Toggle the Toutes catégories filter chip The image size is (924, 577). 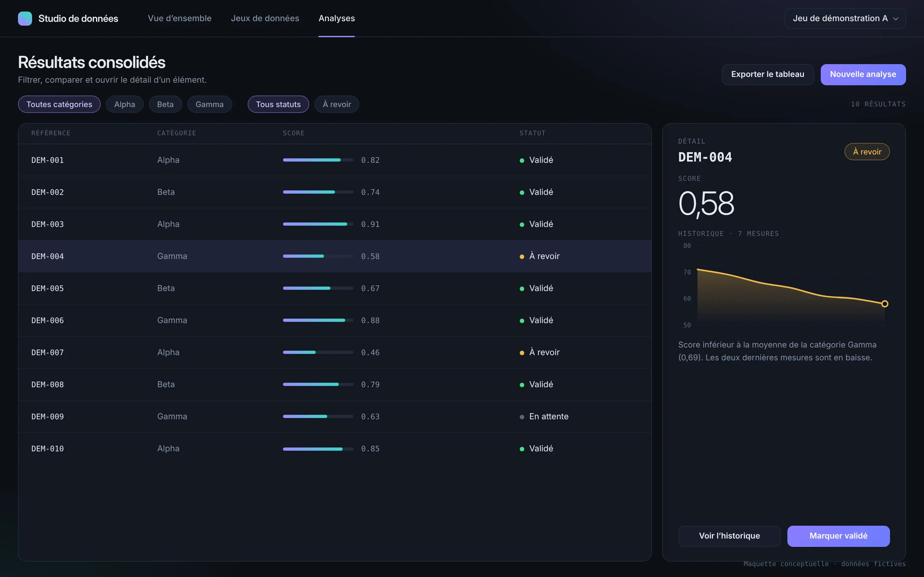tap(59, 104)
